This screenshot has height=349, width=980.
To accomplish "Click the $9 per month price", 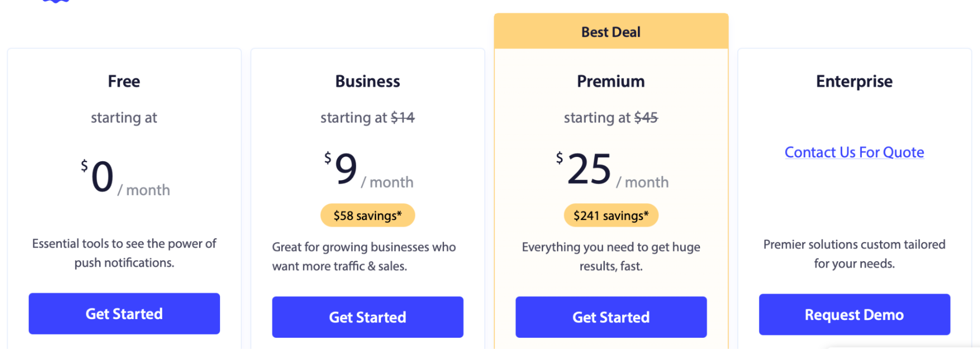I will coord(369,169).
